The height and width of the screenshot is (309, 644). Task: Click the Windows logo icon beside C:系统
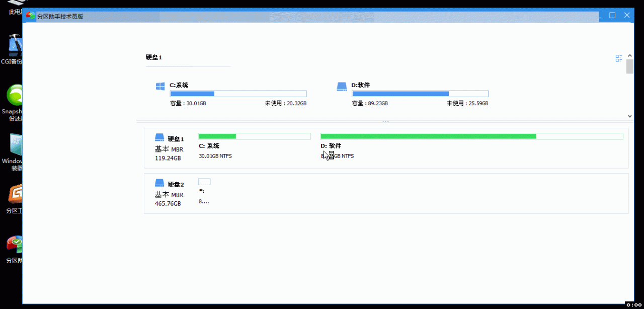[x=160, y=87]
